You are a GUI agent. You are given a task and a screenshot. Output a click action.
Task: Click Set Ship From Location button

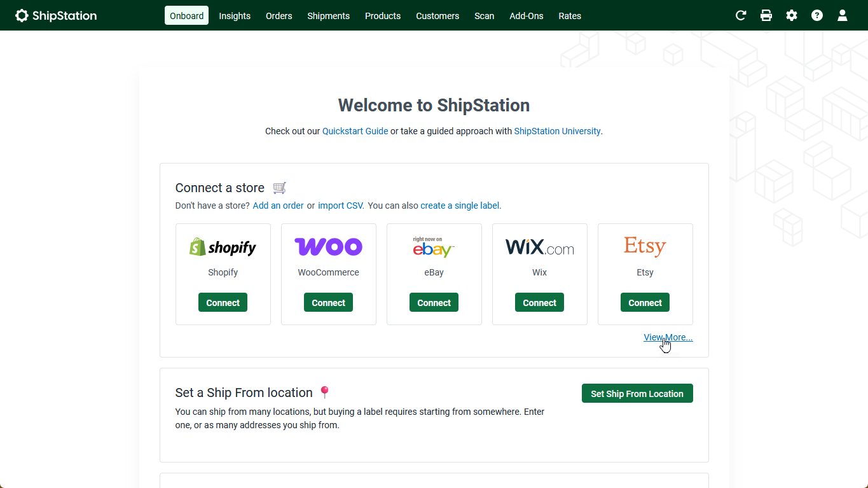click(637, 394)
